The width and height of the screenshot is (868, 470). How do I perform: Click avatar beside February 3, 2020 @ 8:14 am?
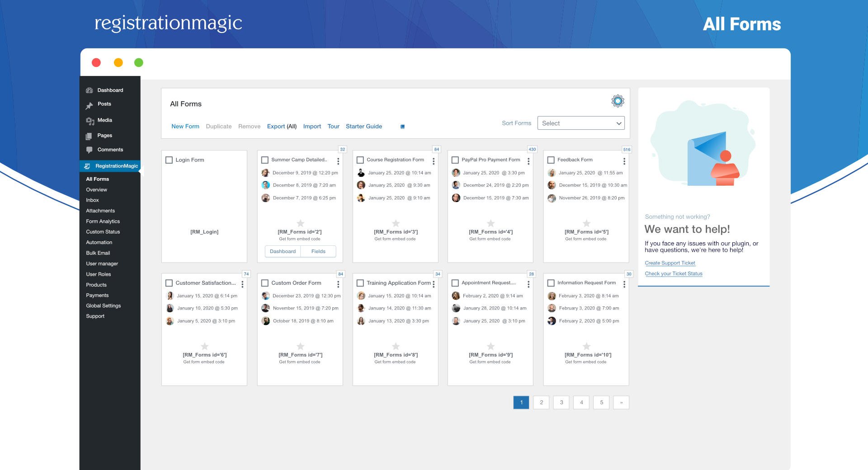pos(552,296)
